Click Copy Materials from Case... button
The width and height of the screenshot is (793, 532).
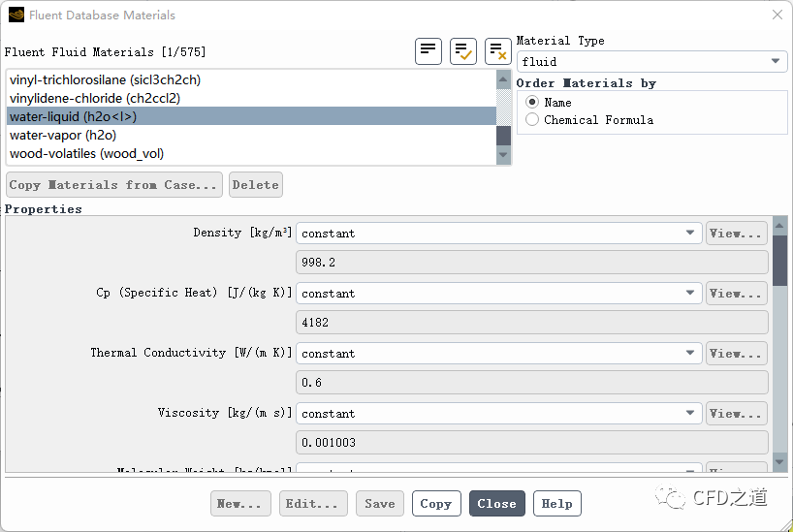114,184
